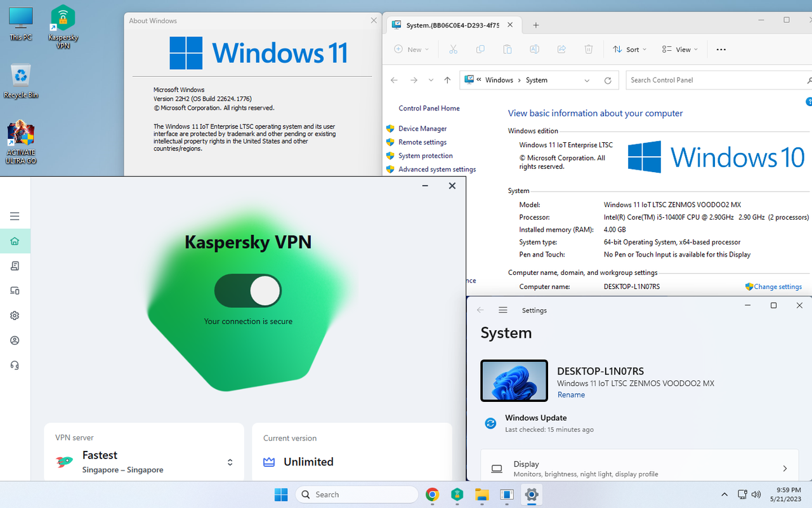Open the Sort dropdown in File Explorer

click(x=629, y=49)
